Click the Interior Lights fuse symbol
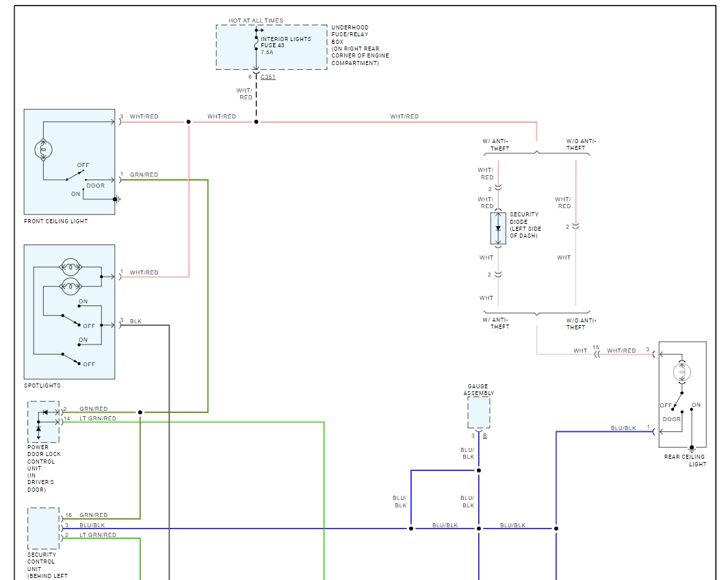The image size is (728, 580). tap(256, 42)
